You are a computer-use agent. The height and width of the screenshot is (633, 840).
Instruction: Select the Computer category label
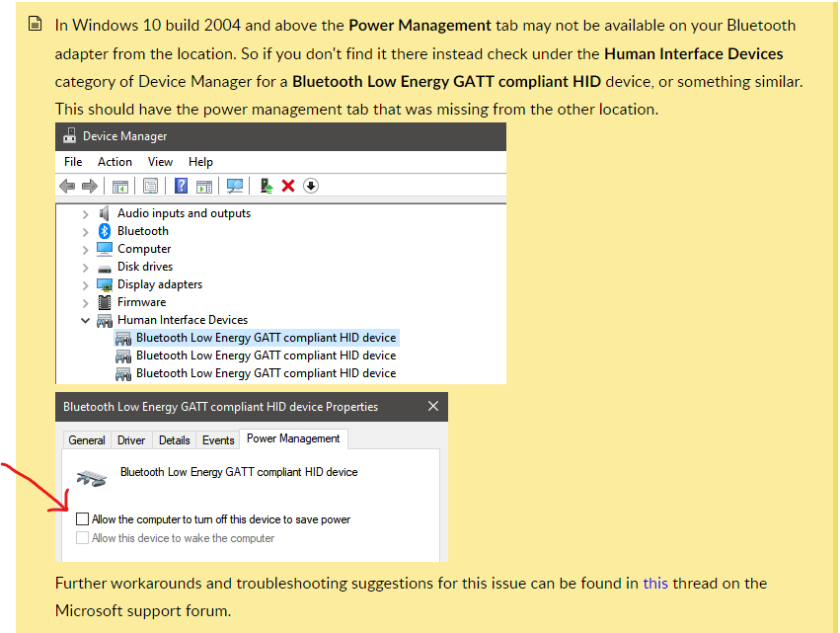pyautogui.click(x=144, y=249)
